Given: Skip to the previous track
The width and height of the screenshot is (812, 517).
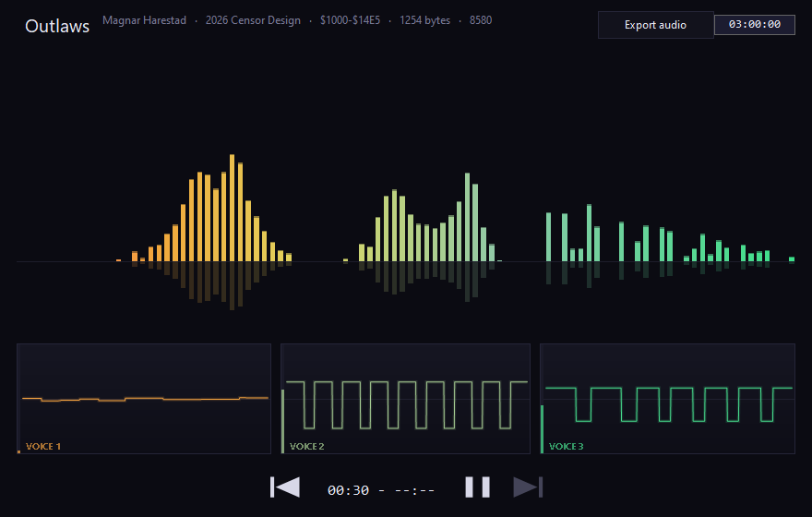Looking at the screenshot, I should [x=285, y=487].
